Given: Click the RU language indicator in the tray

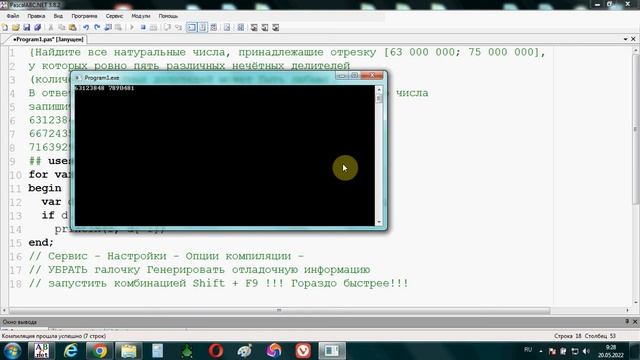Looking at the screenshot, I should (x=528, y=350).
